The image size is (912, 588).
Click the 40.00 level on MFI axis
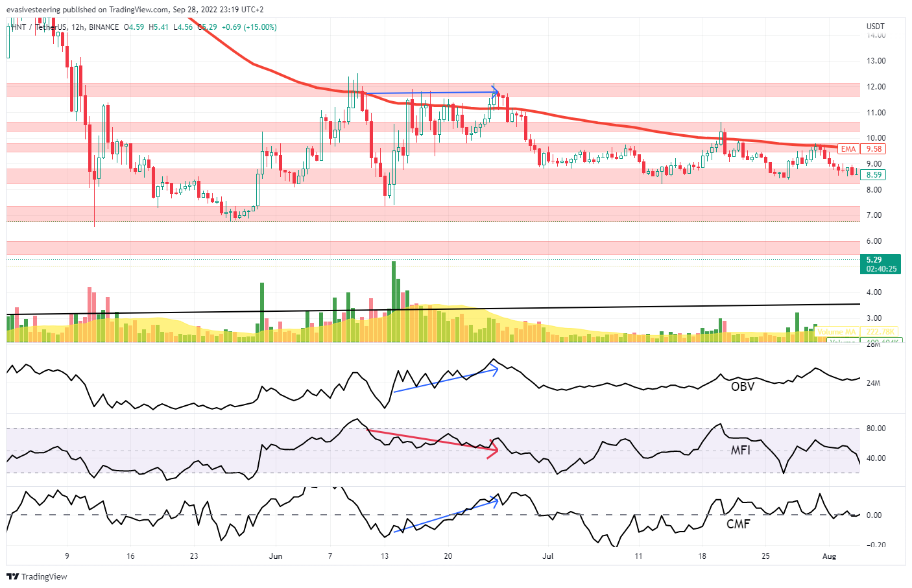point(876,458)
